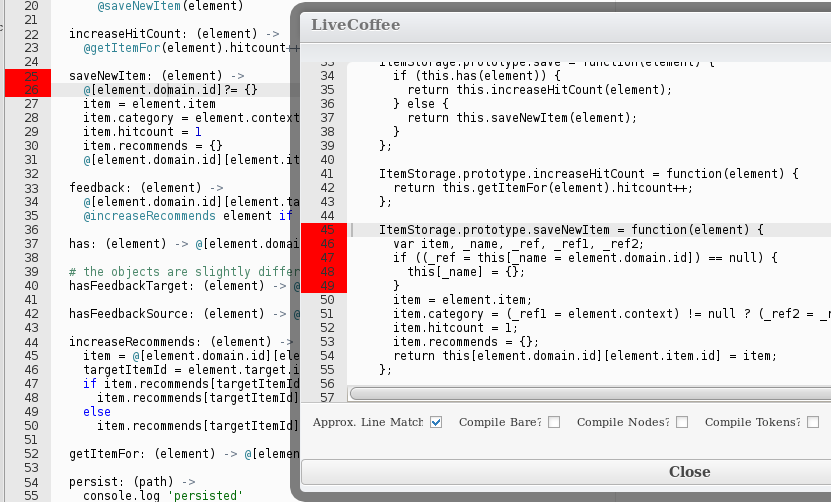Image resolution: width=831 pixels, height=502 pixels.
Task: Click red gutter marker at line 25
Action: tap(28, 76)
